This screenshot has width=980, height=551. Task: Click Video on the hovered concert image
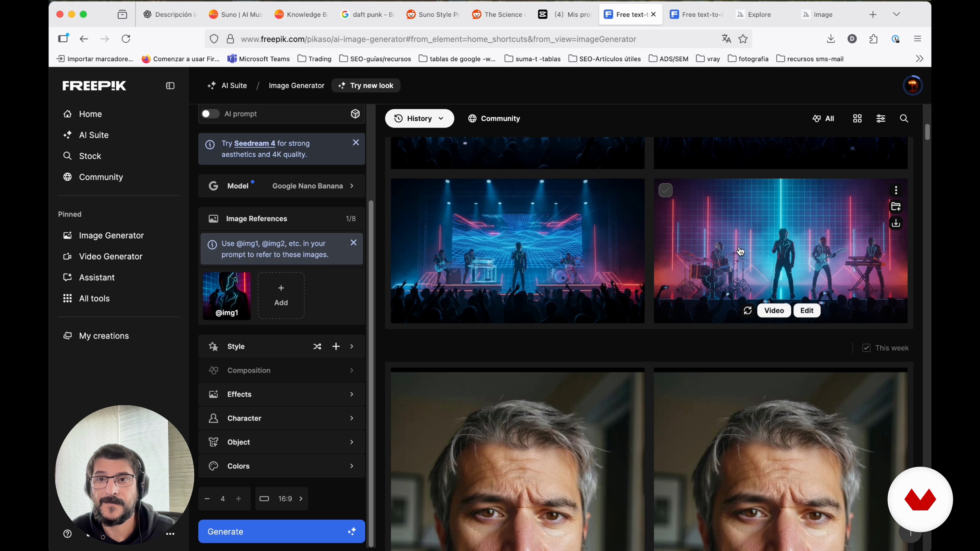(774, 311)
